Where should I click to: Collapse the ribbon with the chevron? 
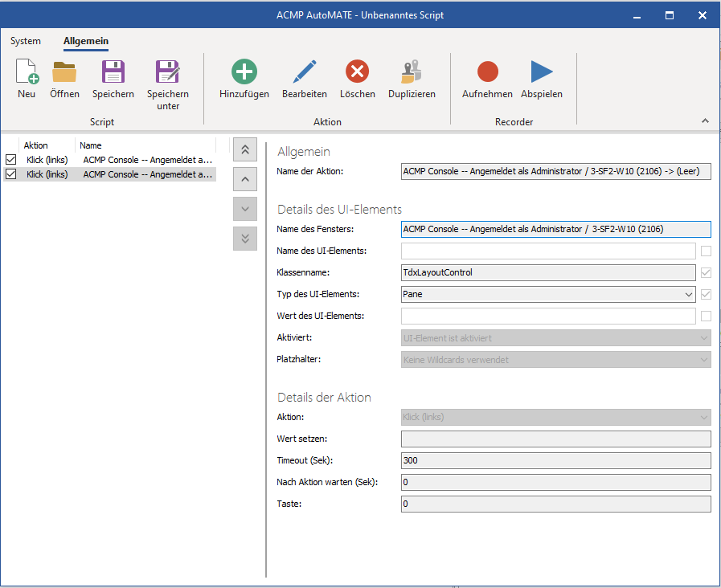(x=705, y=121)
